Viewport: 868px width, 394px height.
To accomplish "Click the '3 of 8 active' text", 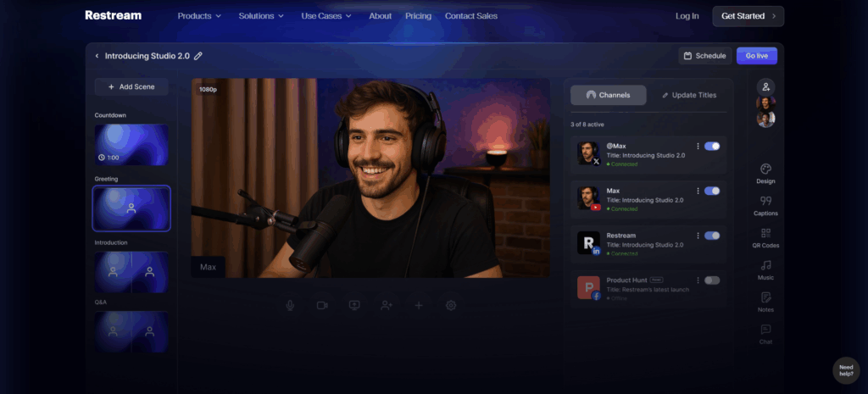I will 587,125.
